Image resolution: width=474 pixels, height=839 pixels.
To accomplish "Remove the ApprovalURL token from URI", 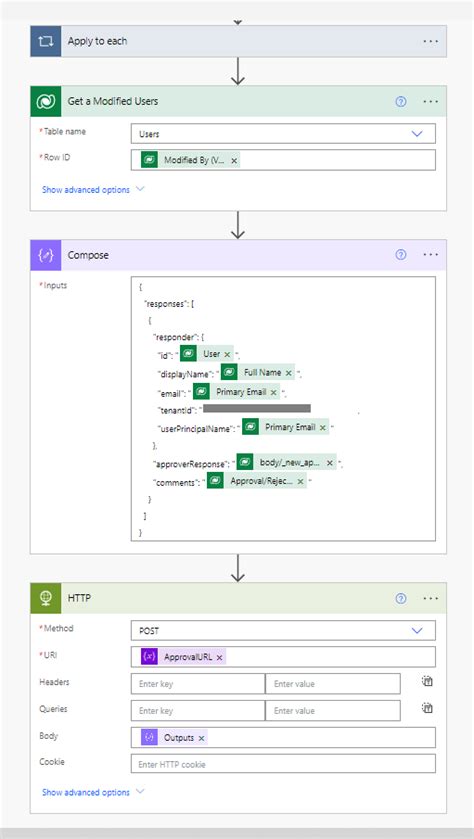I will [219, 658].
